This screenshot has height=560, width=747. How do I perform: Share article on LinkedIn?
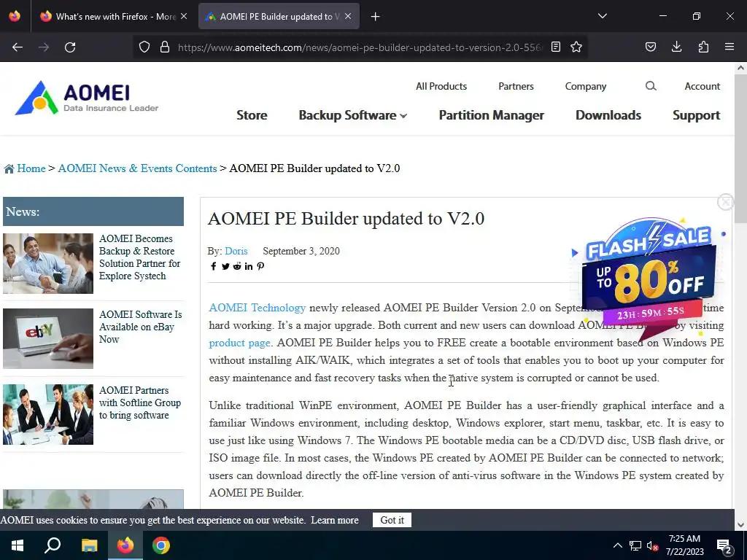pyautogui.click(x=249, y=266)
